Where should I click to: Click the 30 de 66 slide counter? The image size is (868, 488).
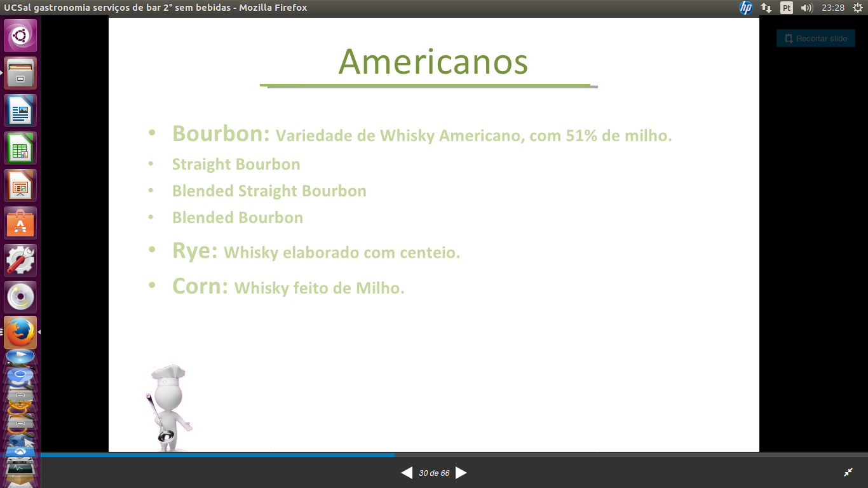coord(434,473)
